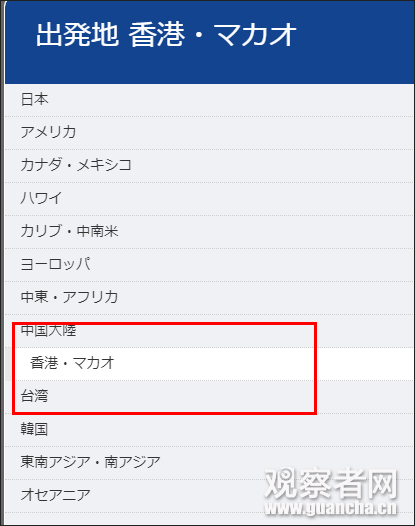Choose 東南アジア・南アジア region
Screen dimensions: 415x526
point(209,463)
